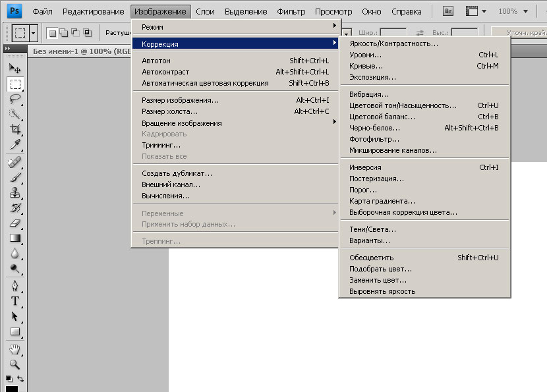
Task: Select the Type tool
Action: (x=14, y=301)
